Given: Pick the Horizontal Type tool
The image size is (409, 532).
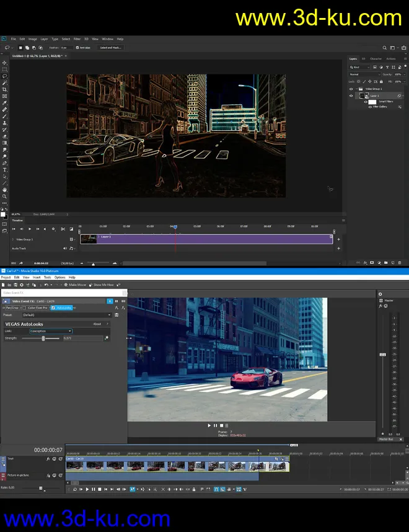Looking at the screenshot, I should pos(5,169).
